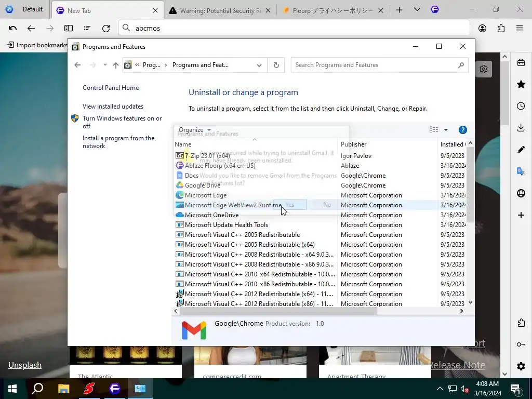Viewport: 532px width, 399px height.
Task: Click the Floorp address bar field
Action: [x=294, y=28]
